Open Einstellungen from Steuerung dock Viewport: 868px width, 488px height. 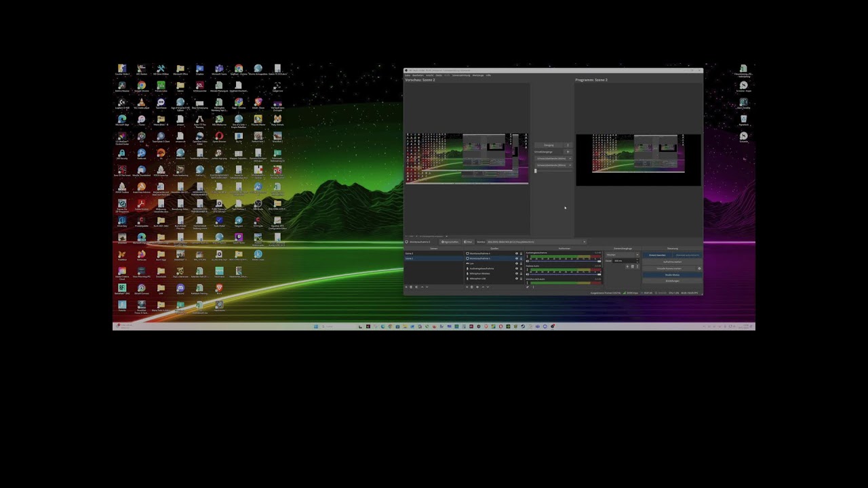tap(673, 281)
